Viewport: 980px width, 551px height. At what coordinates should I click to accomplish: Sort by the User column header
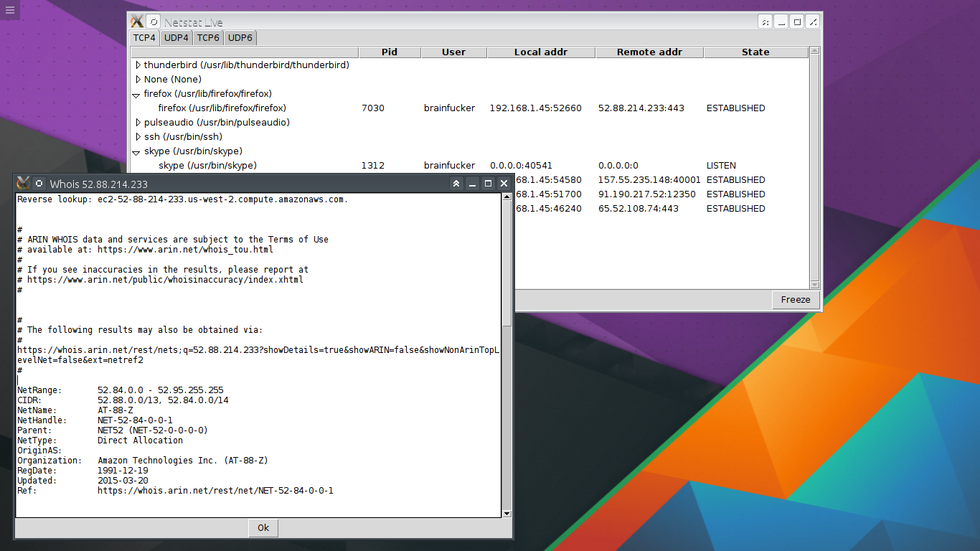click(x=453, y=52)
